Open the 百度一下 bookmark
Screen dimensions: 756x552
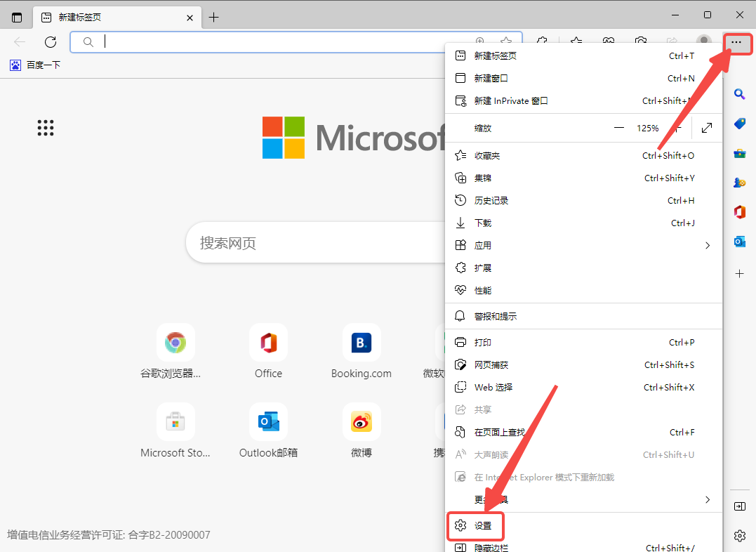(35, 65)
